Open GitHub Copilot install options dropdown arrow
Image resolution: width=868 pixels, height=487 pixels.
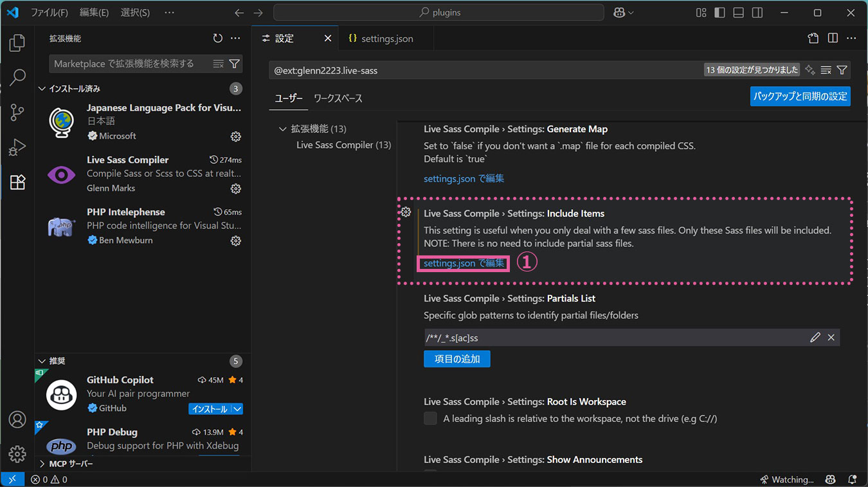pyautogui.click(x=237, y=409)
